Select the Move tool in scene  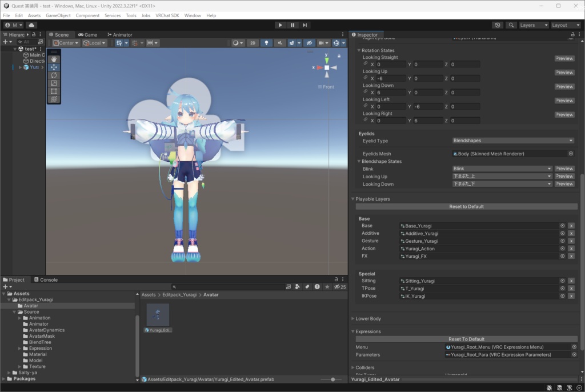54,67
